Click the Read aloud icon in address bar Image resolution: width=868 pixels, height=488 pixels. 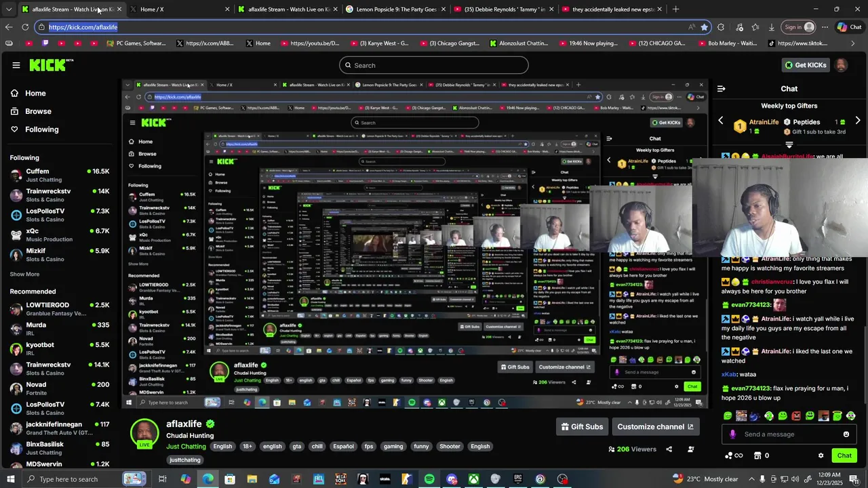(691, 27)
